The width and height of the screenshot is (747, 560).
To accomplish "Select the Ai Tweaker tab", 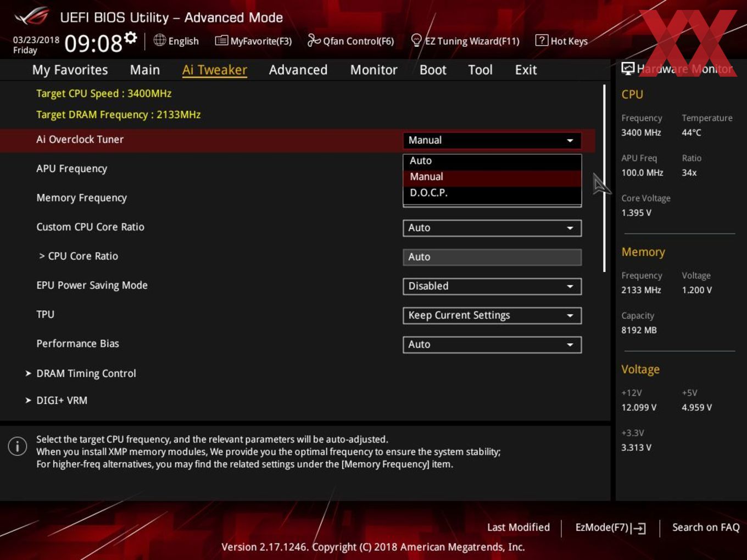I will point(215,70).
